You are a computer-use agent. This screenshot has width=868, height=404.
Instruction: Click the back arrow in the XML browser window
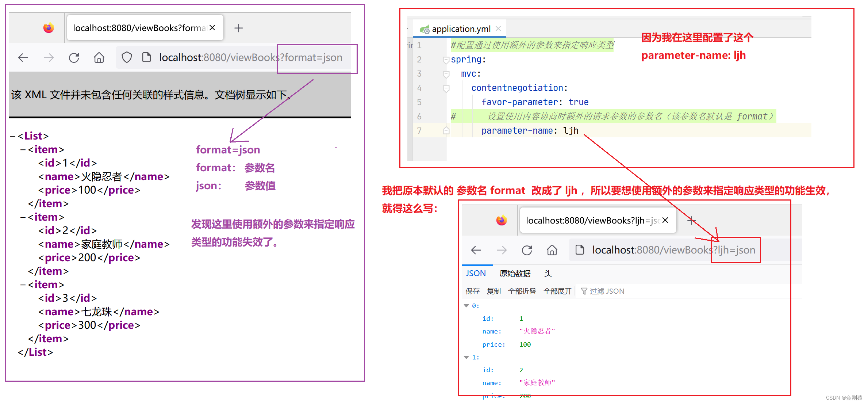23,57
